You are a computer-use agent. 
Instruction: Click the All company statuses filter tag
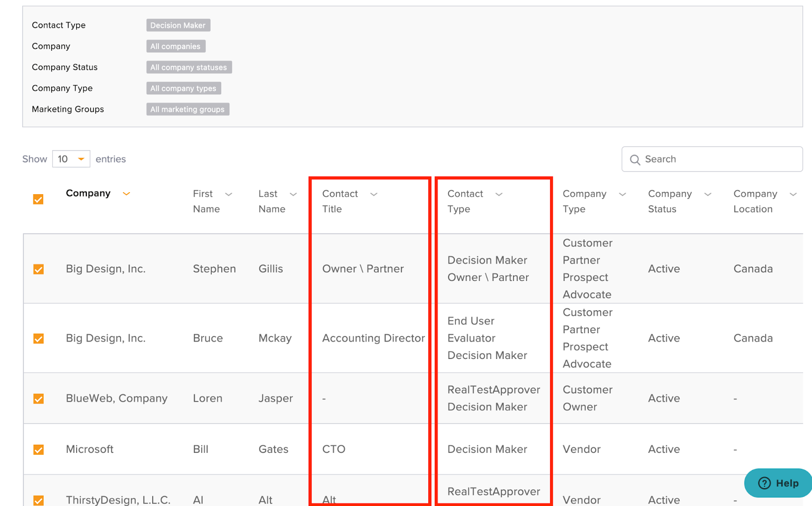tap(189, 67)
